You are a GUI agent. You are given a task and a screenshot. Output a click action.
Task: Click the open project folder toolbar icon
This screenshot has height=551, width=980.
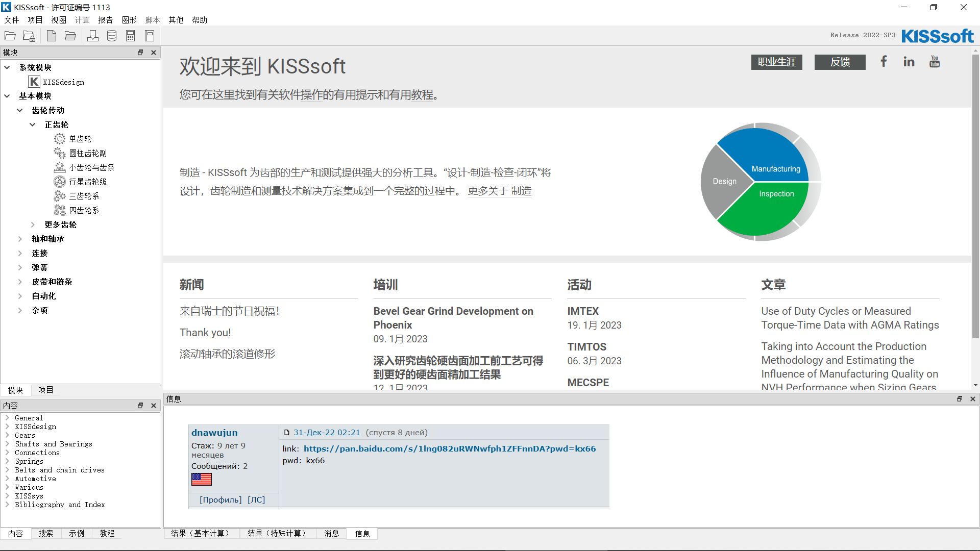coord(10,36)
